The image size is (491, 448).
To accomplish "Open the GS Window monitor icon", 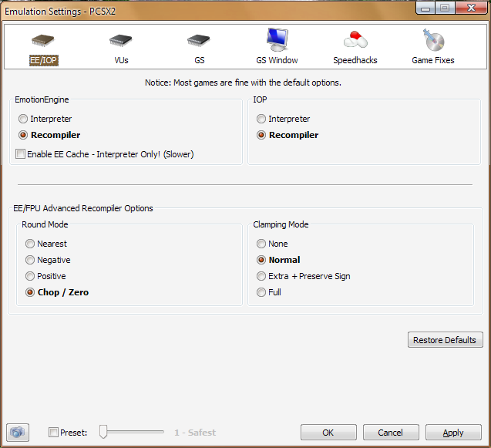I will (x=277, y=39).
